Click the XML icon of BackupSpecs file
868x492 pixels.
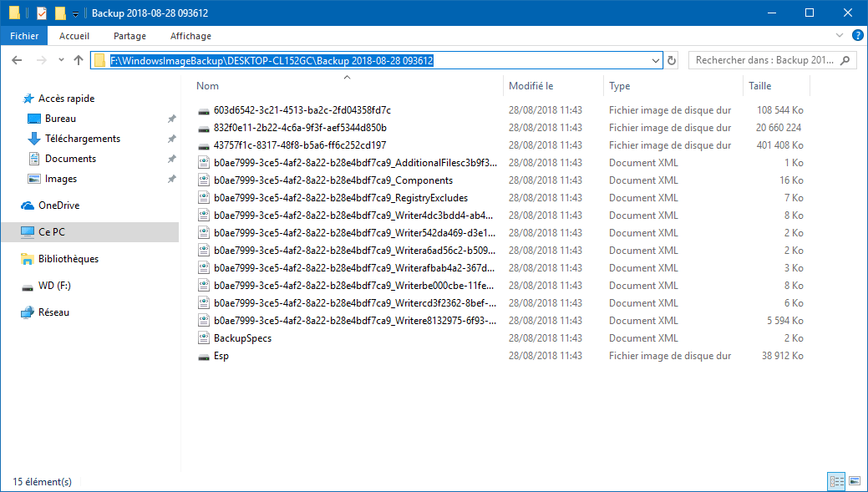(x=204, y=338)
